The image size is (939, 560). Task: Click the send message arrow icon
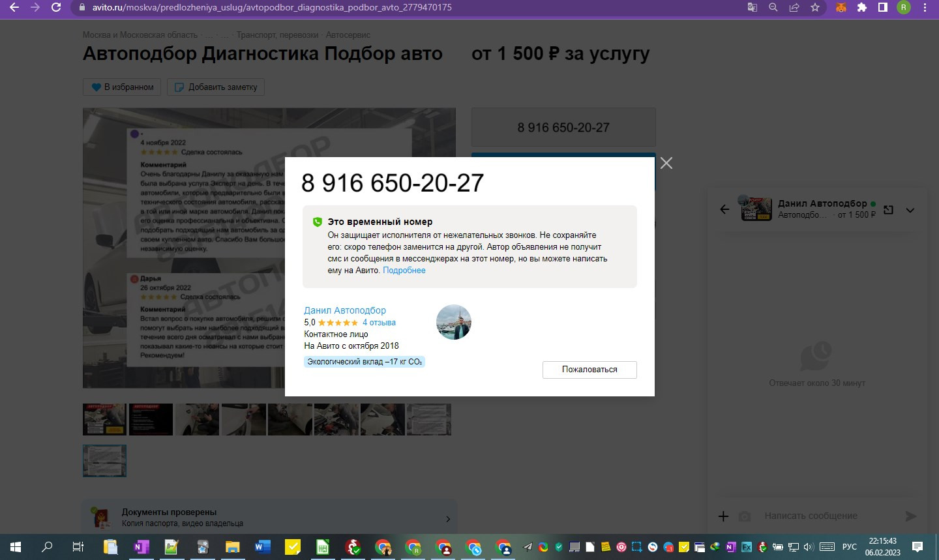click(911, 516)
